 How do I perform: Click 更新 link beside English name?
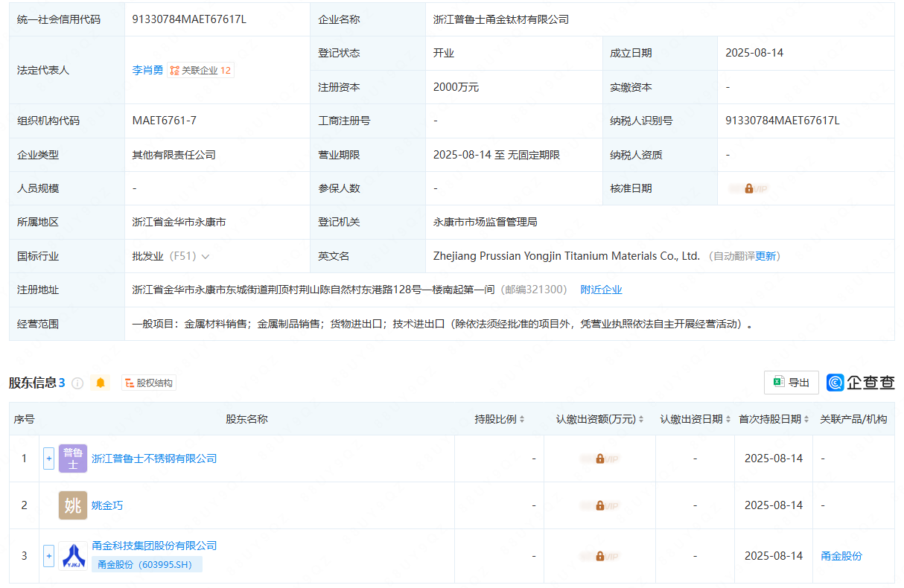(x=765, y=256)
